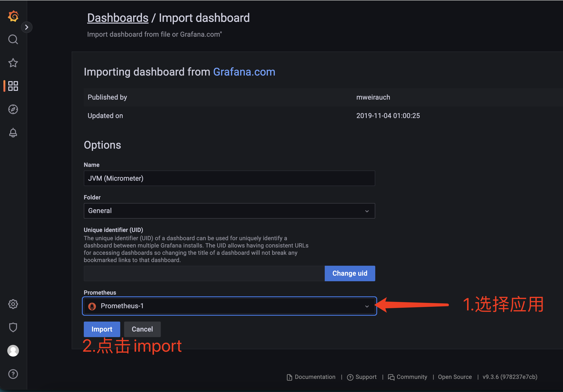563x392 pixels.
Task: Open the Open Source footer link
Action: (455, 377)
